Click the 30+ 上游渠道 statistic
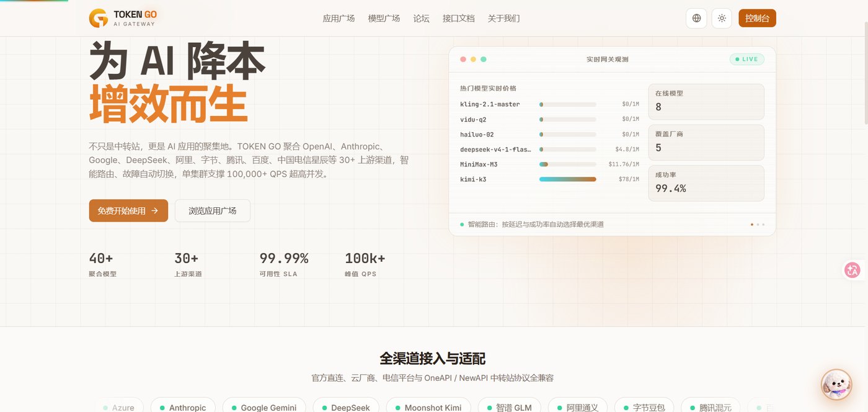 tap(188, 264)
